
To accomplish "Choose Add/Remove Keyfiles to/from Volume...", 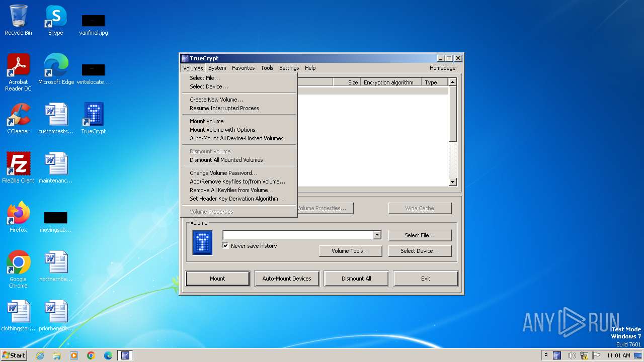I will [x=239, y=182].
